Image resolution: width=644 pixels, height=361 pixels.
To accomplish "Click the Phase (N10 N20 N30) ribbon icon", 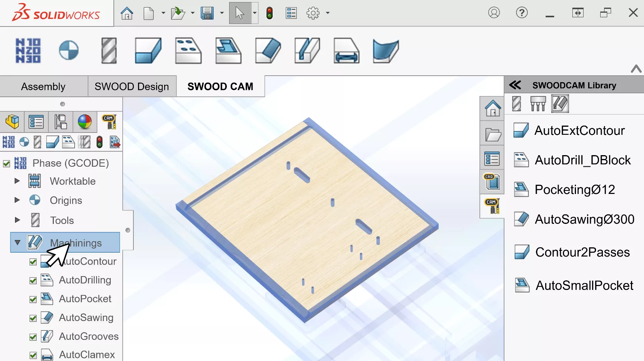I will (x=28, y=50).
